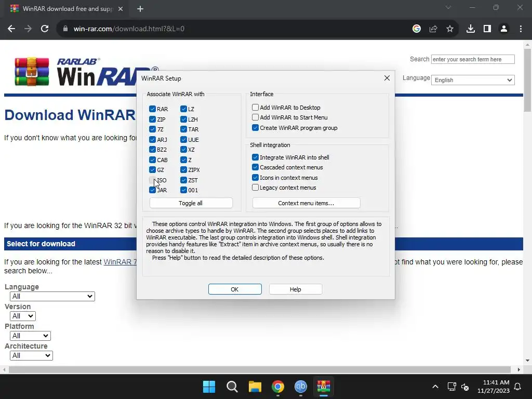
Task: Disable Create WinRAR program group
Action: 255,128
